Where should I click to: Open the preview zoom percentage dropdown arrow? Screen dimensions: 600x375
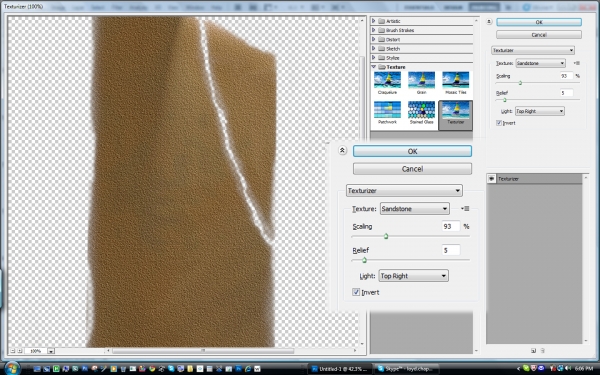tap(51, 351)
